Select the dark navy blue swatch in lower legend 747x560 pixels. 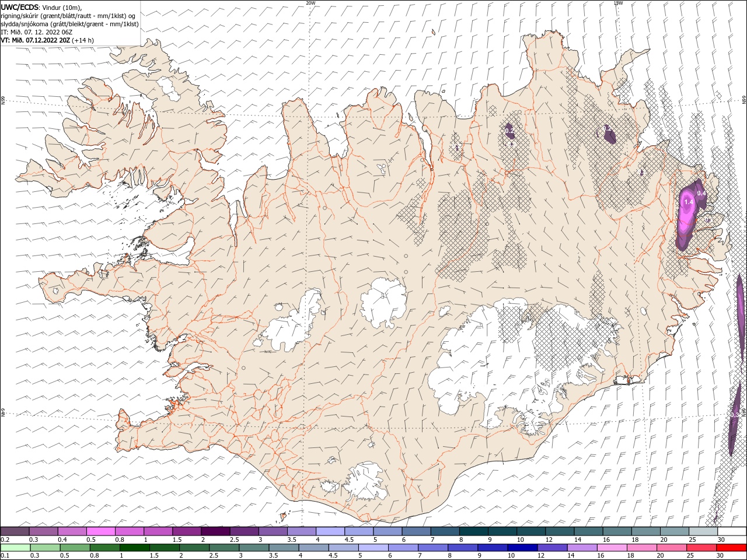(522, 548)
